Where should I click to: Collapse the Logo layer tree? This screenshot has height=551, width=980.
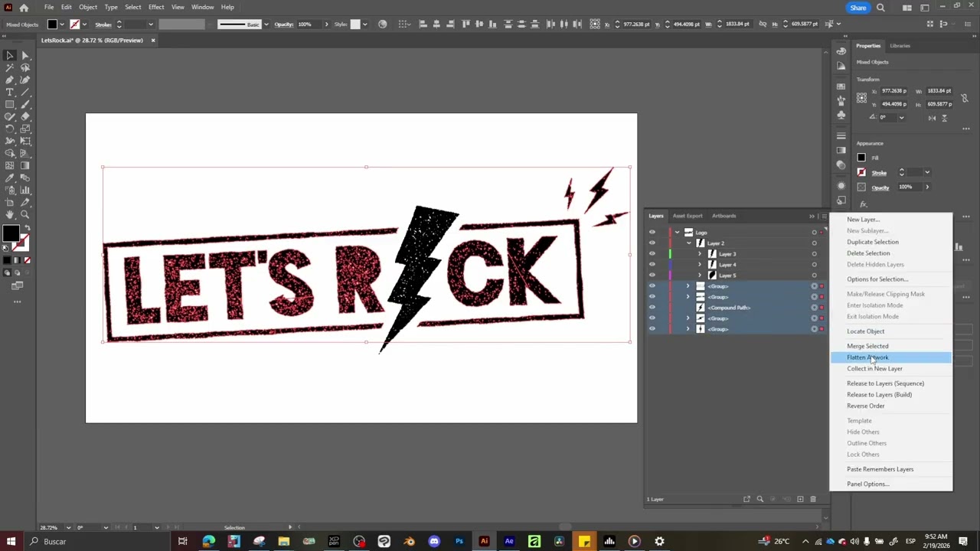click(x=677, y=232)
